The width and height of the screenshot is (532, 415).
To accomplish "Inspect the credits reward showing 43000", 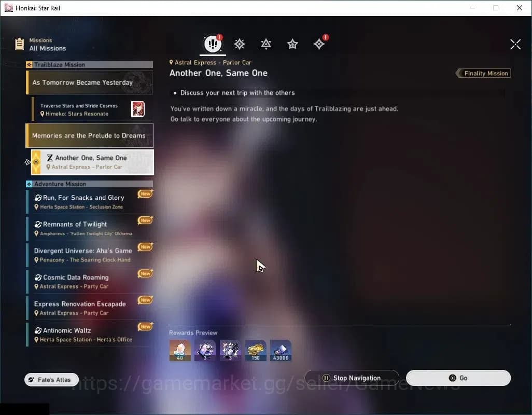I will click(x=281, y=351).
